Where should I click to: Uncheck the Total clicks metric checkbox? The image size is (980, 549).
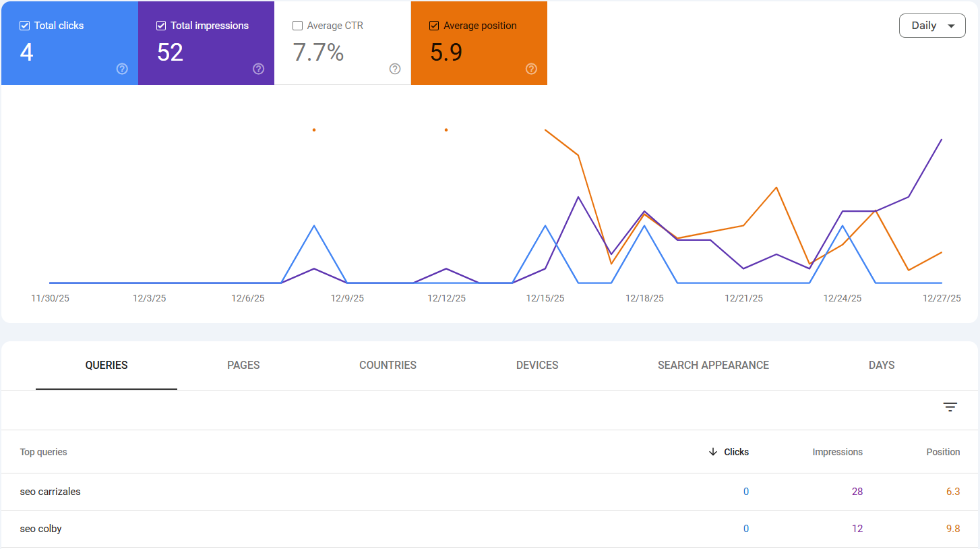pyautogui.click(x=24, y=25)
